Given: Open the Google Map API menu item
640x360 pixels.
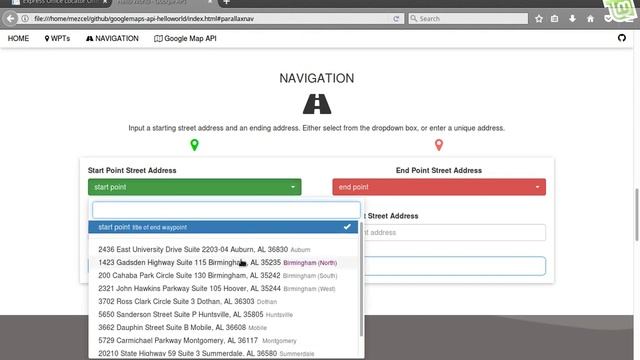Looking at the screenshot, I should tap(185, 38).
